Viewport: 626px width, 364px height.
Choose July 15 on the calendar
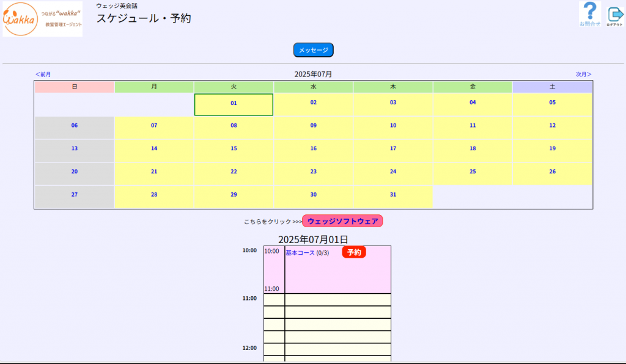click(234, 149)
